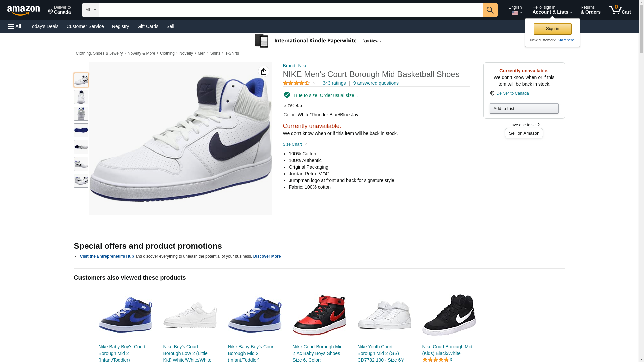This screenshot has height=362, width=644.
Task: Click into the Amazon search field
Action: click(290, 10)
